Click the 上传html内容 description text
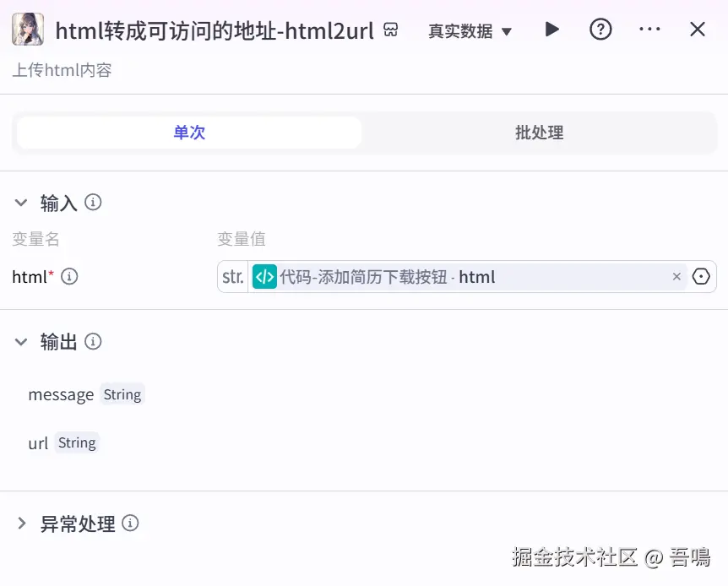 click(62, 70)
